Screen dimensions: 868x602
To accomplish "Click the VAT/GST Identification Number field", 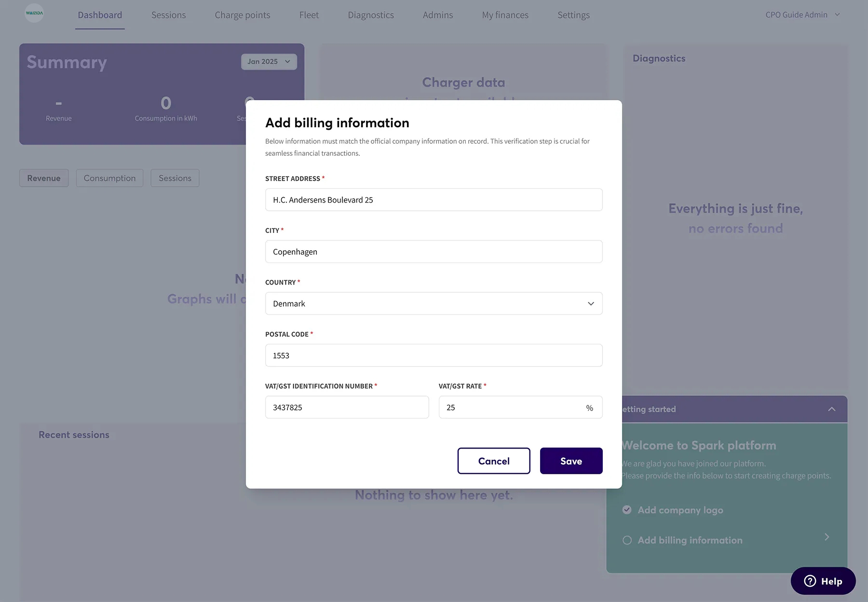I will 347,407.
